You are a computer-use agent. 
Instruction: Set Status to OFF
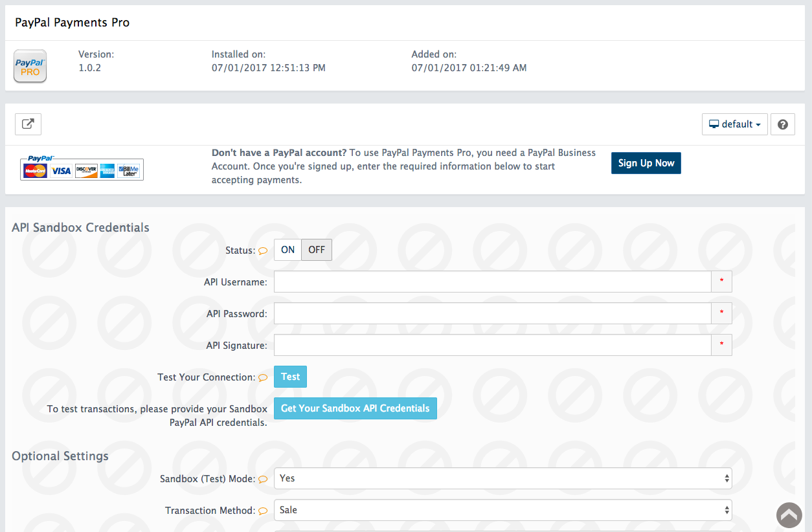point(316,249)
